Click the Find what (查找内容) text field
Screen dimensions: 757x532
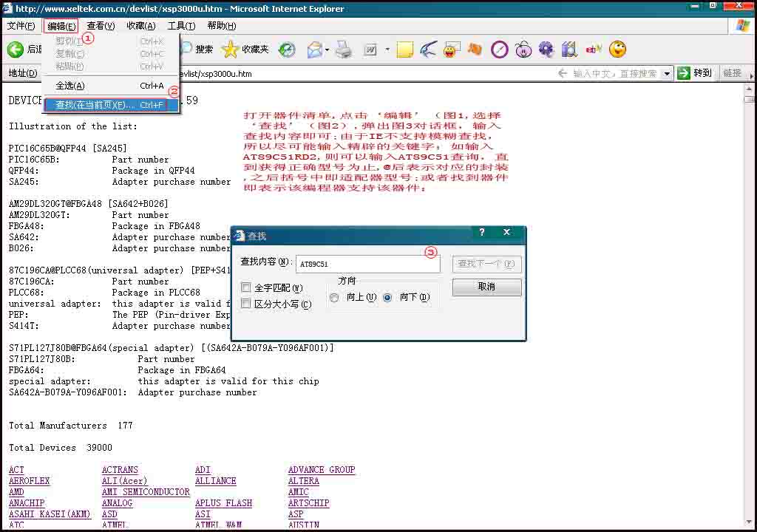(368, 264)
